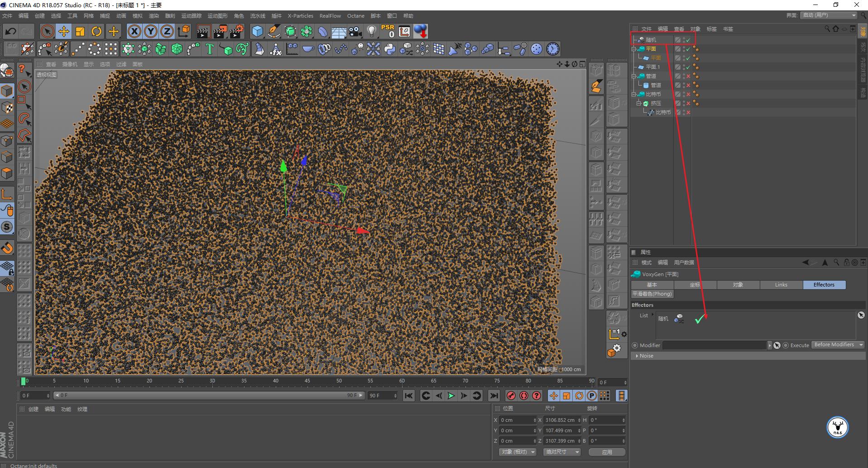Open the X-Particles menu
This screenshot has width=868, height=468.
pos(300,16)
